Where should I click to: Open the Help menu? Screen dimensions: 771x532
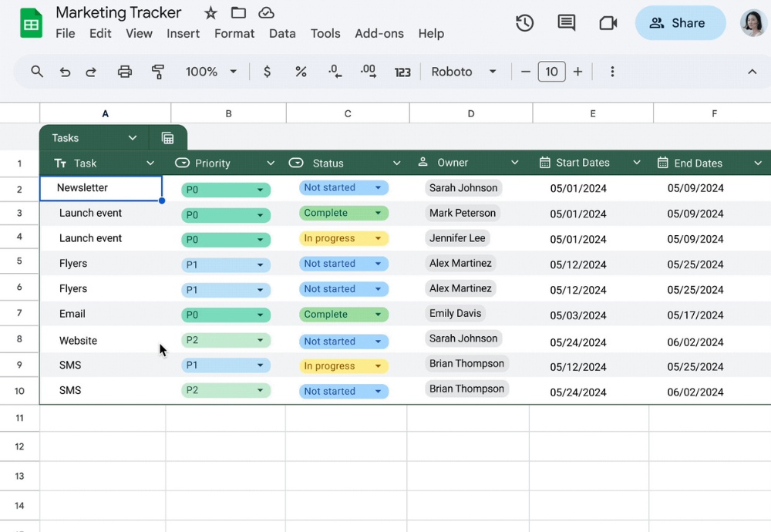431,33
